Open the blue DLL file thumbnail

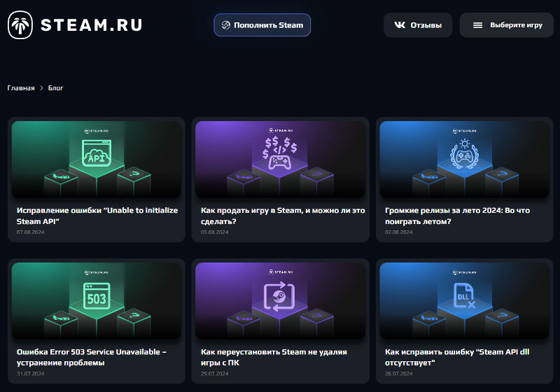point(464,300)
